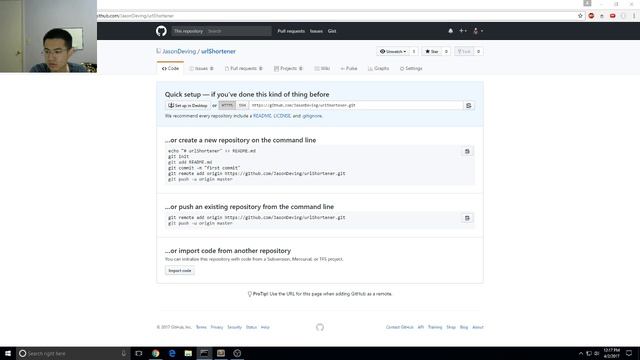Screen dimensions: 640x360
Task: Click the Cortana search box
Action: click(73, 353)
